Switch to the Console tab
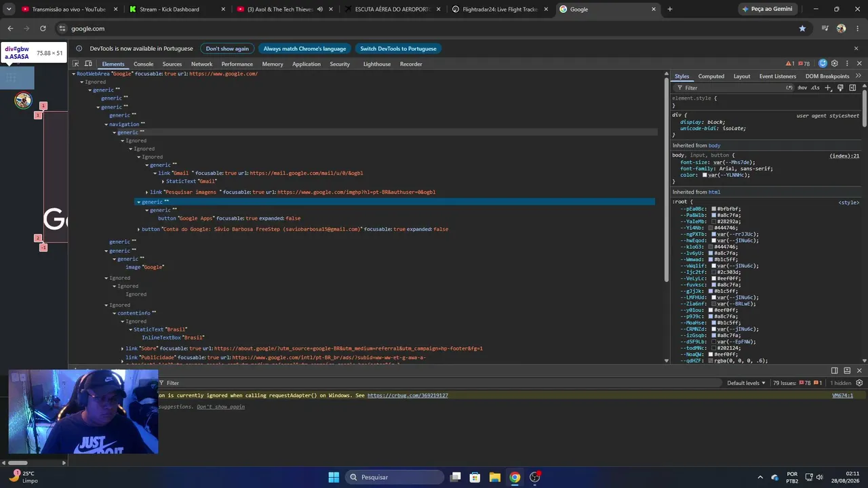Viewport: 868px width, 488px height. (x=143, y=64)
